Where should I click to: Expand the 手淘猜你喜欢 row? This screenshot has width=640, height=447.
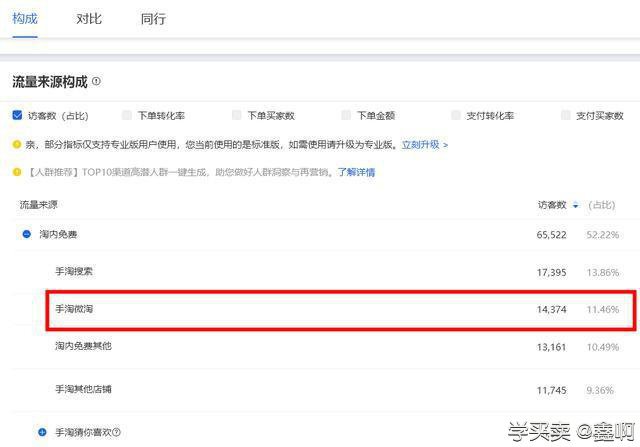(x=42, y=432)
